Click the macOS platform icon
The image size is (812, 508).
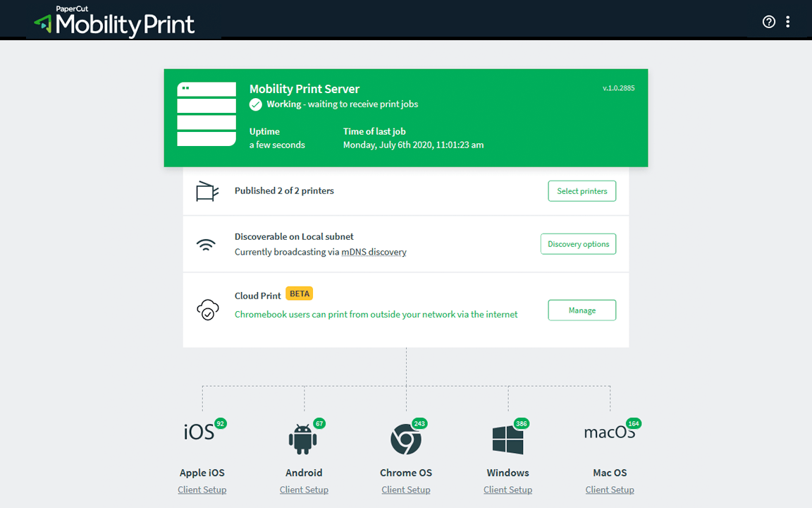[x=610, y=432]
